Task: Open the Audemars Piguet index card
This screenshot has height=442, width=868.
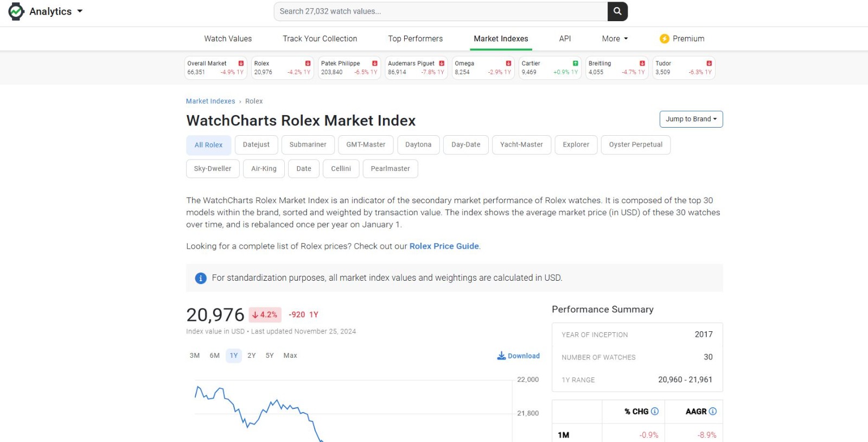Action: click(416, 68)
